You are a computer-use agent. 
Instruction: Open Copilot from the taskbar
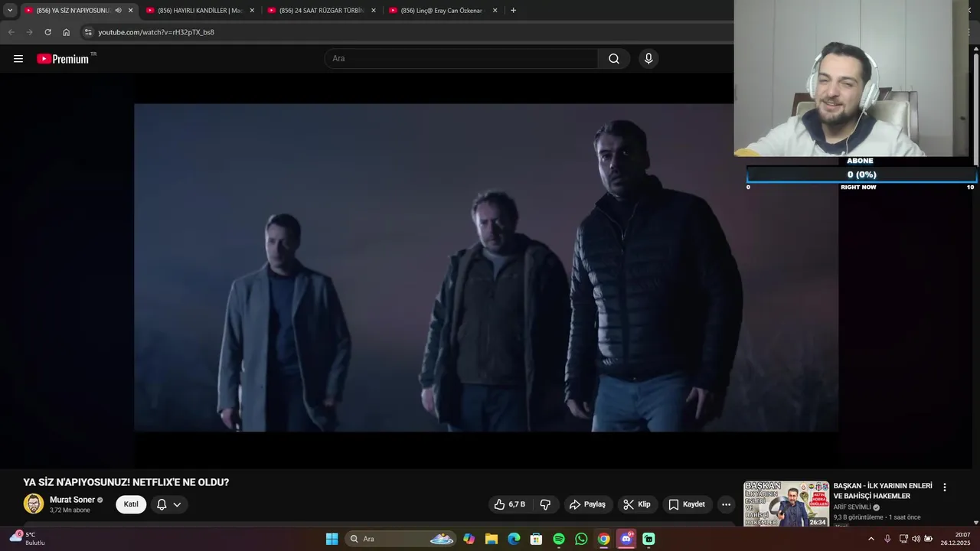(469, 539)
